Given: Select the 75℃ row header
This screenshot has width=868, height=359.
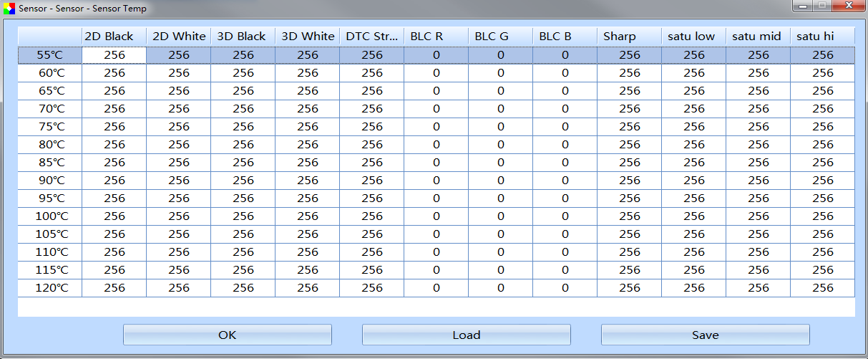Looking at the screenshot, I should click(x=50, y=127).
